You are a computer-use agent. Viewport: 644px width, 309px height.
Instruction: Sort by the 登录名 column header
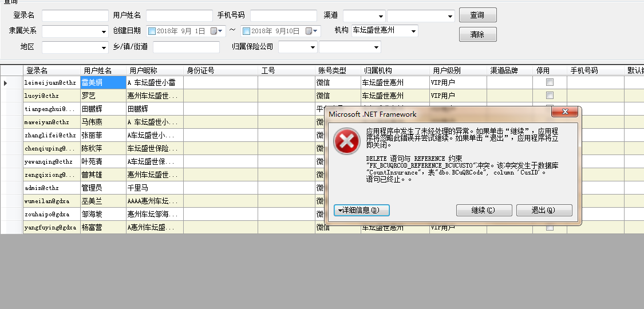tap(52, 70)
